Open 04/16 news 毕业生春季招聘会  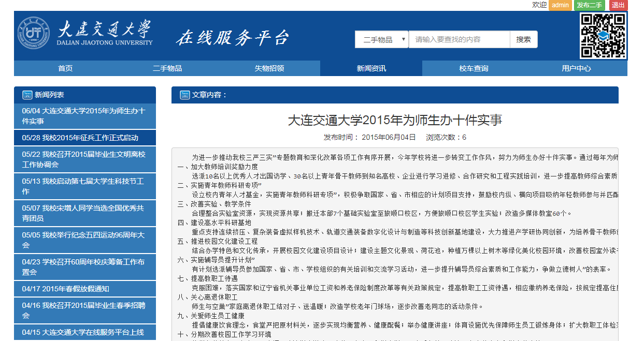coord(85,310)
